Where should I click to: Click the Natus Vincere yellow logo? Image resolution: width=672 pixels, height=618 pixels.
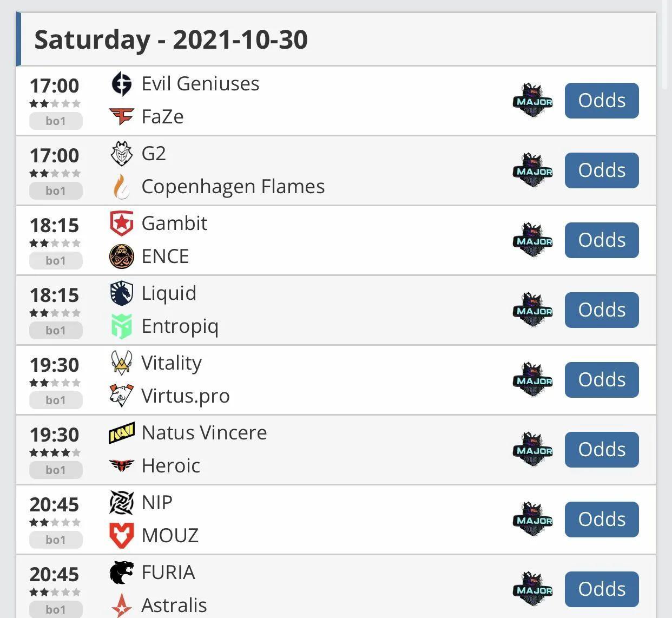[121, 433]
